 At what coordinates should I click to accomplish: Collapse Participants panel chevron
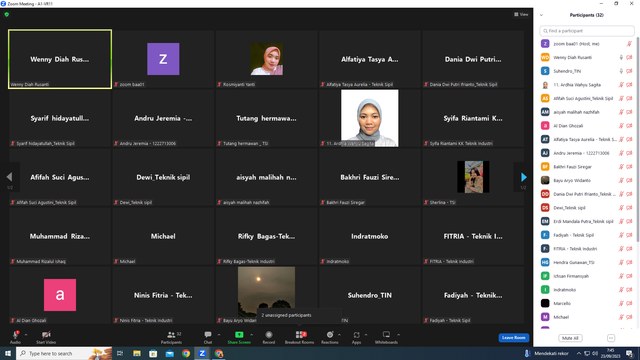point(541,15)
